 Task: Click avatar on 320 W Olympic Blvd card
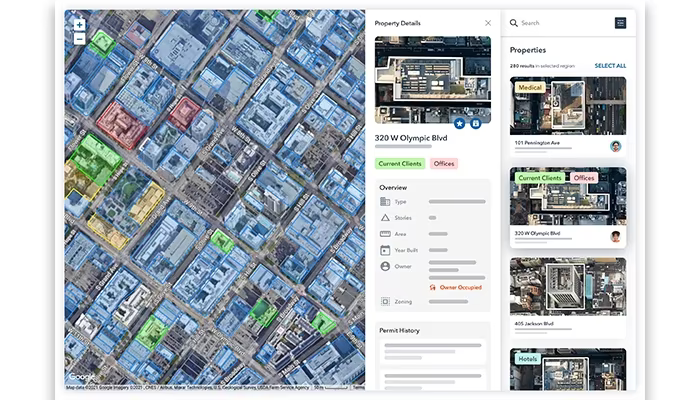click(x=616, y=237)
